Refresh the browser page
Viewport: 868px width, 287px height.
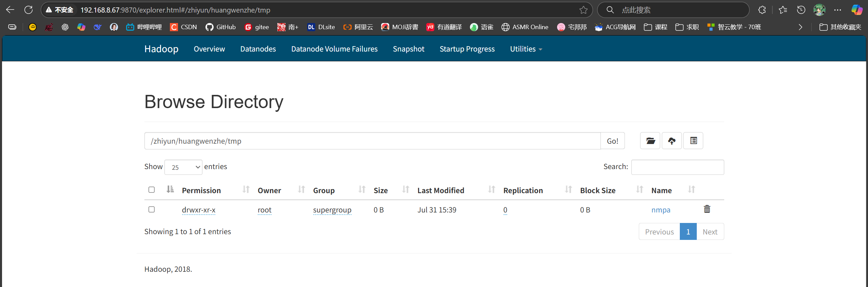click(x=28, y=10)
